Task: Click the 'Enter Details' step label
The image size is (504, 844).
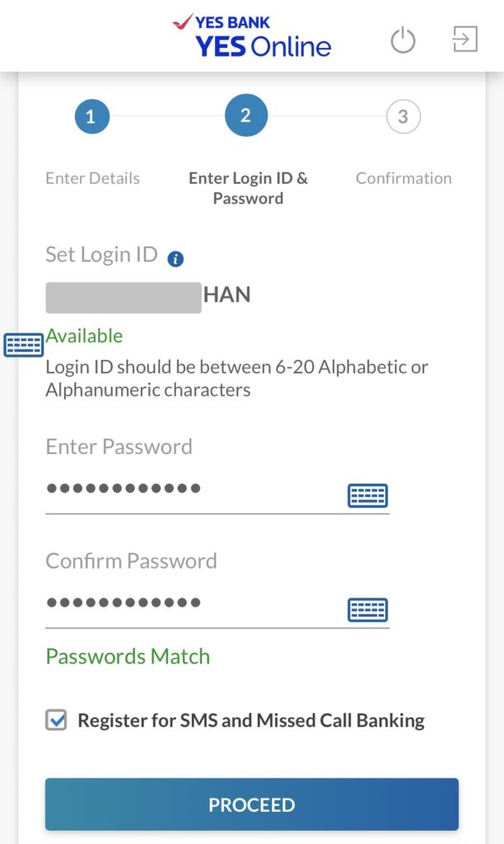Action: click(x=92, y=178)
